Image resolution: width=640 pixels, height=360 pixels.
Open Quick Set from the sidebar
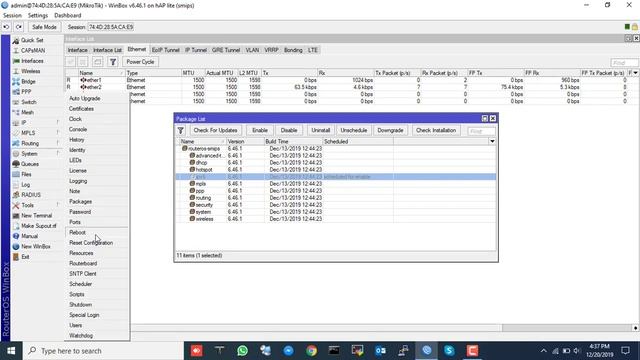pos(32,40)
